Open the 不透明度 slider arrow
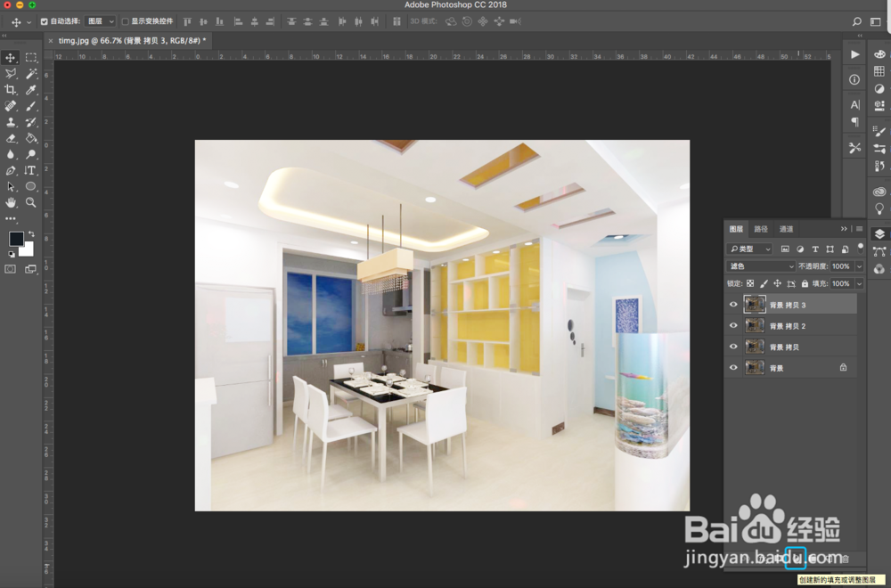Viewport: 891px width, 588px height. pos(859,265)
